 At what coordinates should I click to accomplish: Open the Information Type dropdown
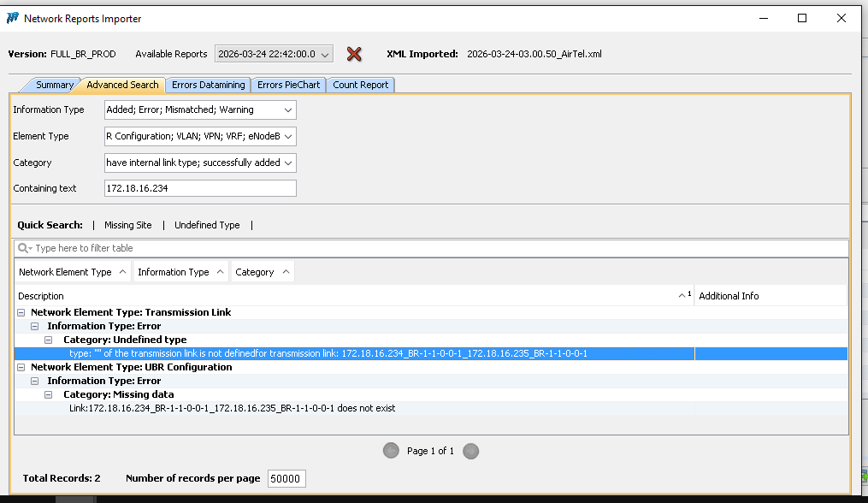coord(287,109)
